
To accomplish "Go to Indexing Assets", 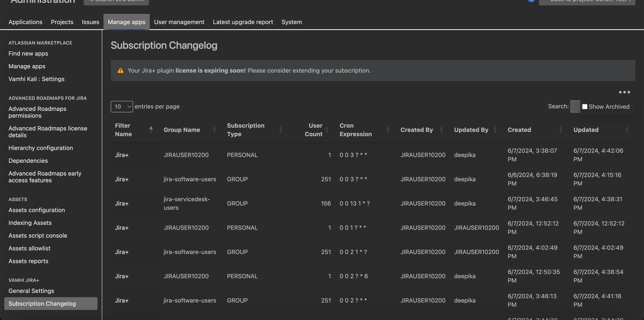I will pos(30,223).
